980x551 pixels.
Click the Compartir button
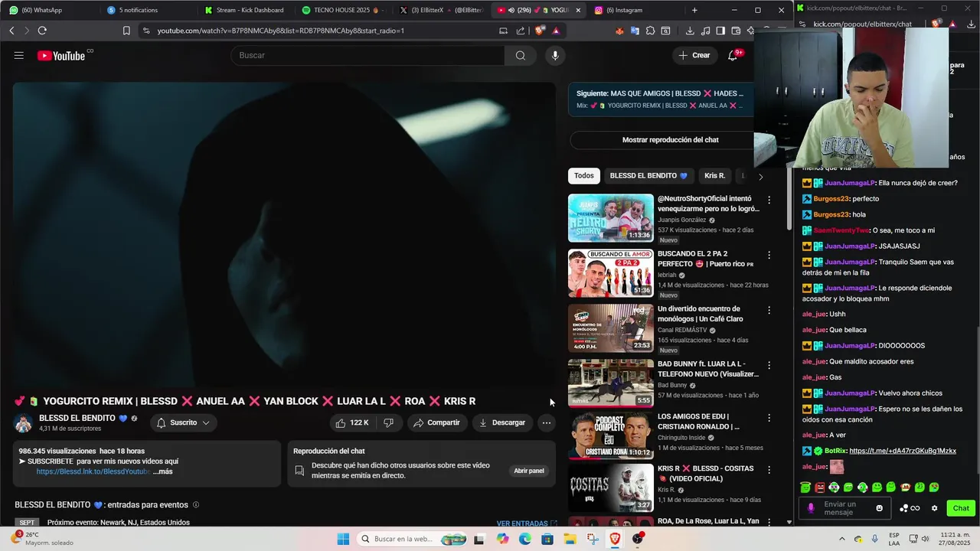point(436,422)
